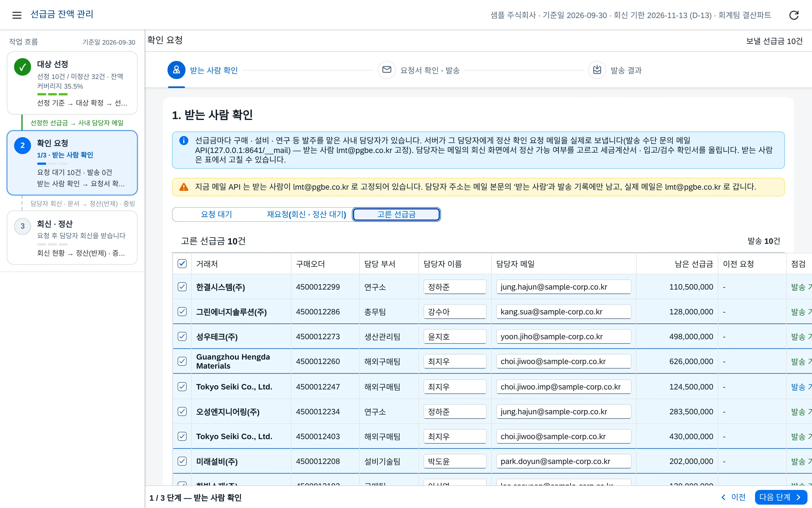812x508 pixels.
Task: Uncheck the 한결시스템(주) row checkbox
Action: click(182, 286)
